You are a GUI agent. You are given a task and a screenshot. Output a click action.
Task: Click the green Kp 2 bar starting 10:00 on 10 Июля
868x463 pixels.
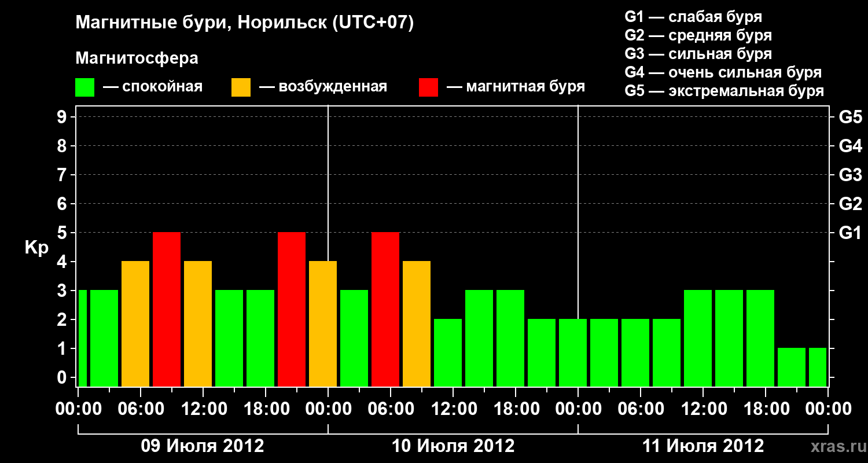coord(448,352)
